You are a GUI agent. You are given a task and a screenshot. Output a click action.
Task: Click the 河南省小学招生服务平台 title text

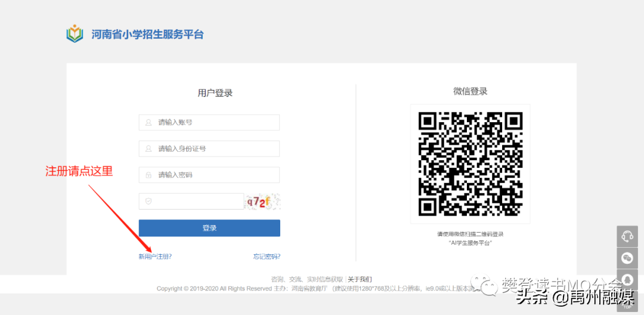tap(147, 35)
